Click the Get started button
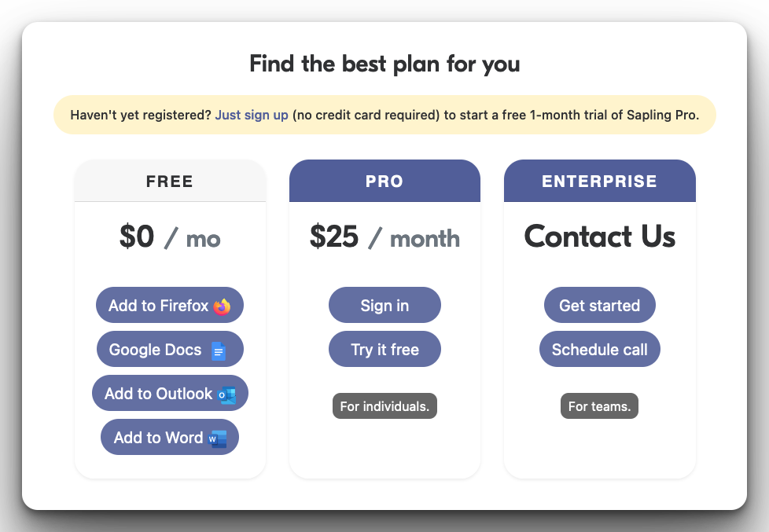The width and height of the screenshot is (769, 532). pos(599,306)
